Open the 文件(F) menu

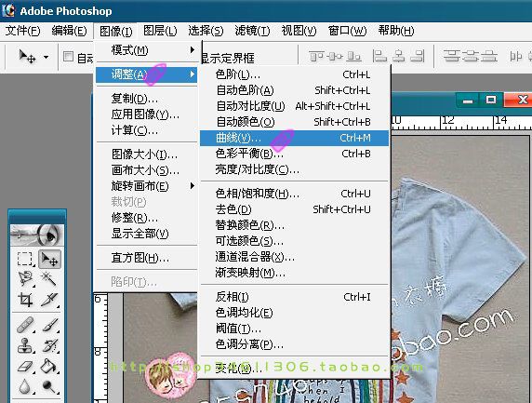(x=22, y=31)
